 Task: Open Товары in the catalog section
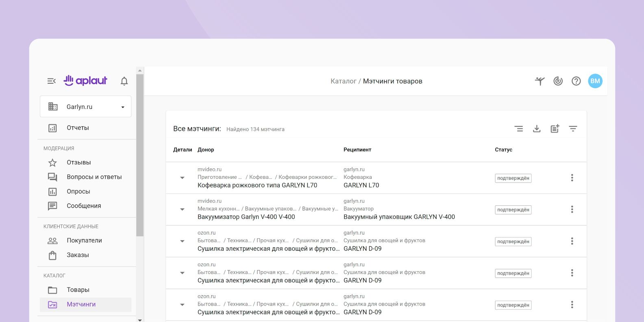point(78,290)
